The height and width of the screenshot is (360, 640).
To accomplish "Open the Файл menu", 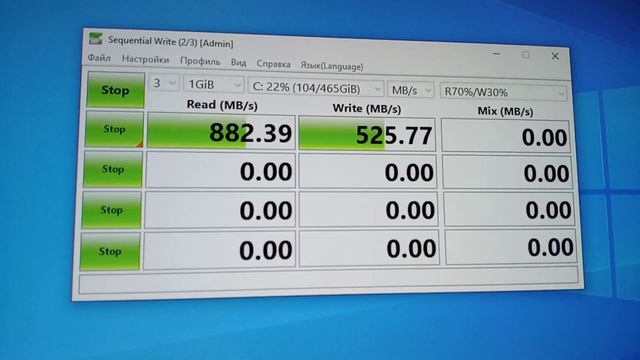I will click(x=99, y=58).
